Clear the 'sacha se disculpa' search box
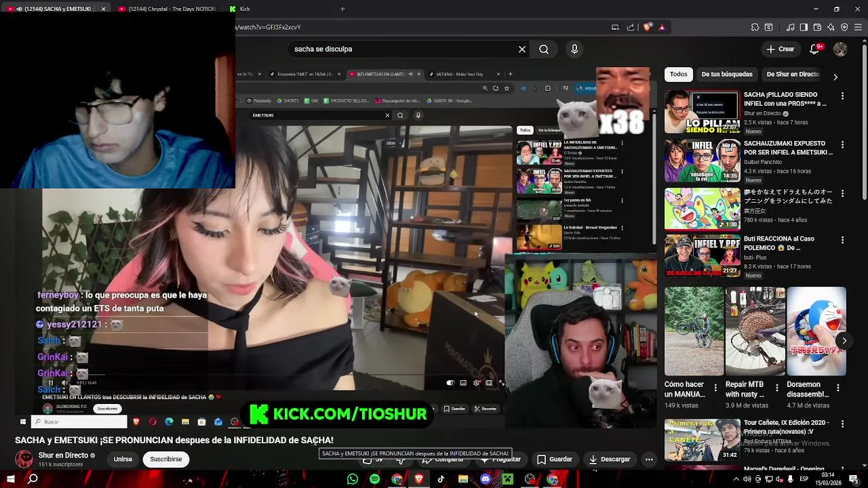The width and height of the screenshot is (868, 488). point(522,49)
